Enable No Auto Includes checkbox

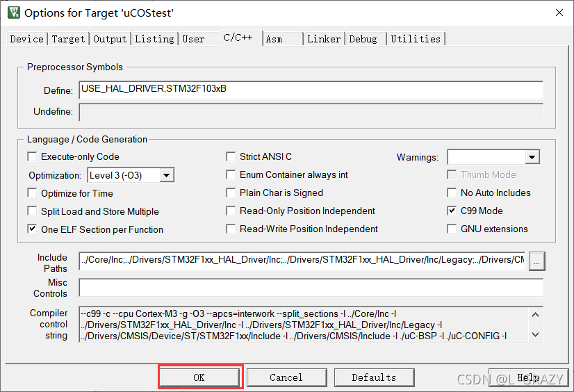(x=452, y=193)
